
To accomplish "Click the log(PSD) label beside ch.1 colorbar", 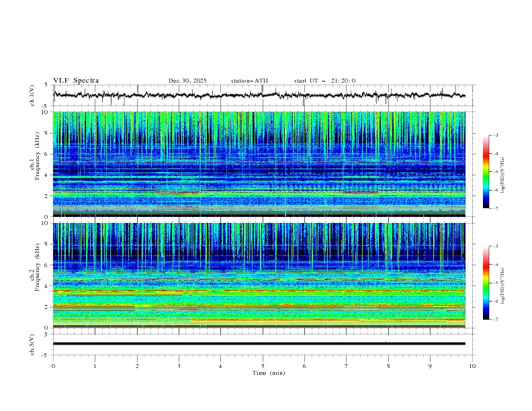I will click(x=502, y=175).
